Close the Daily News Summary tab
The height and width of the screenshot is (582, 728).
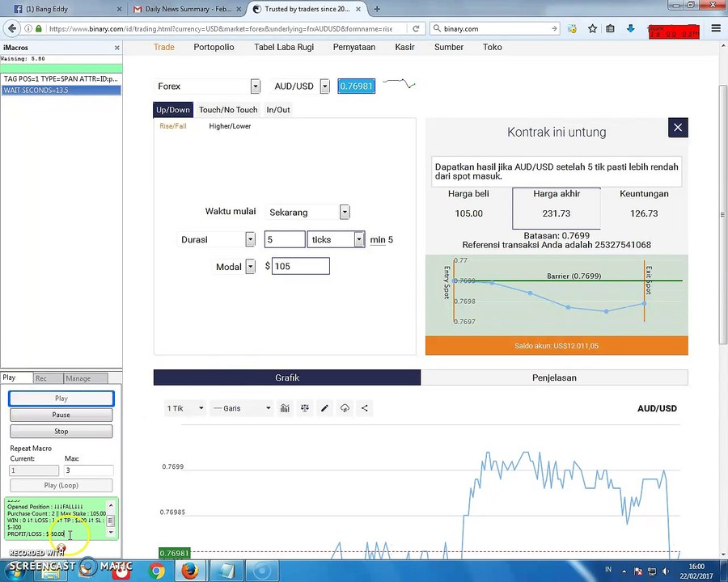[238, 9]
